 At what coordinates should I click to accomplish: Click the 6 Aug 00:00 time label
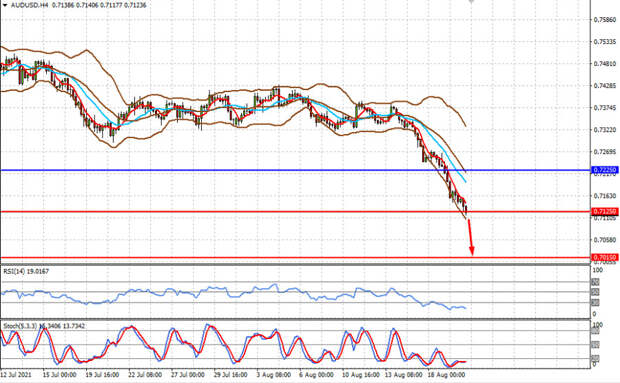click(x=316, y=374)
